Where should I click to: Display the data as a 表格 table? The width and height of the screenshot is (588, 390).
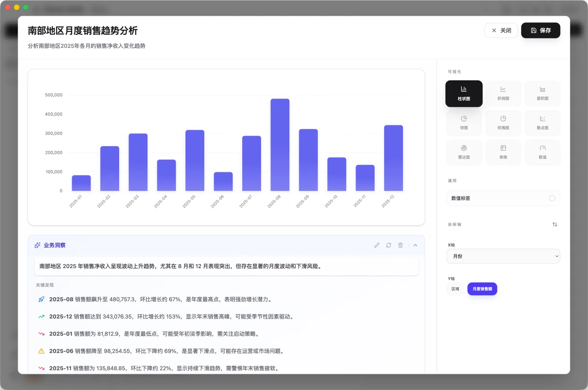click(503, 152)
